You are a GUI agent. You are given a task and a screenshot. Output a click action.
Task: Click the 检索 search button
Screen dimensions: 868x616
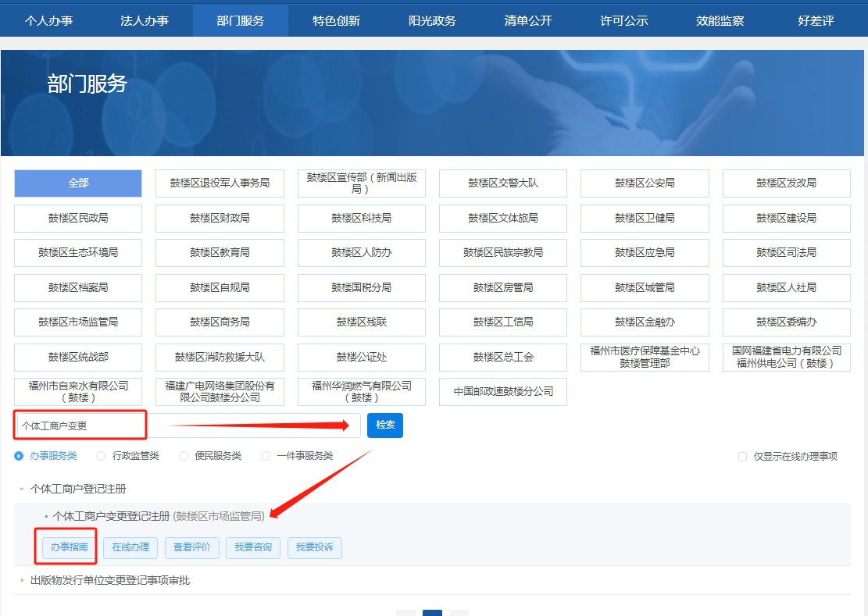click(x=384, y=426)
